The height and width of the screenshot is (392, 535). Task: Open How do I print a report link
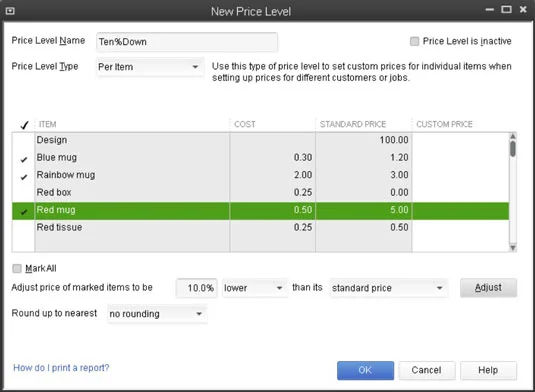click(x=61, y=368)
